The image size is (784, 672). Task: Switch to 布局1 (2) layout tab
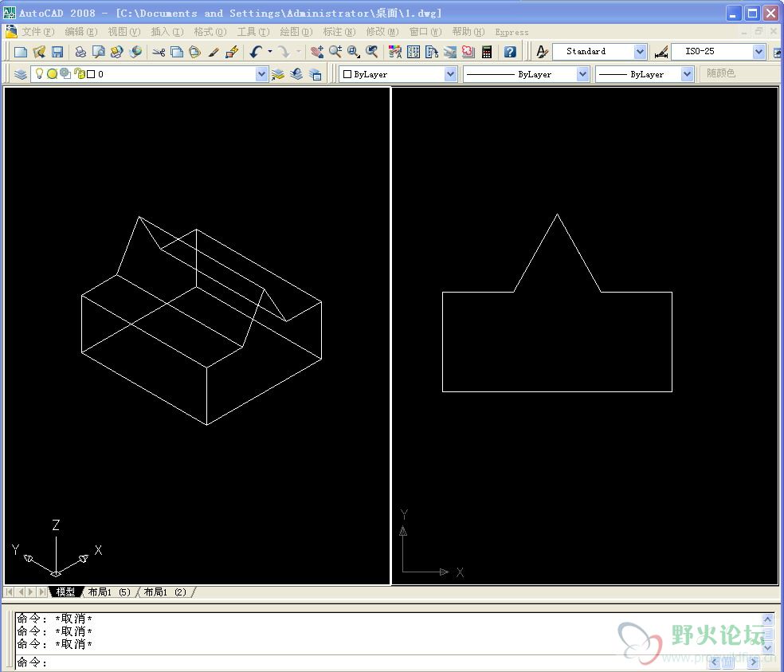[165, 592]
